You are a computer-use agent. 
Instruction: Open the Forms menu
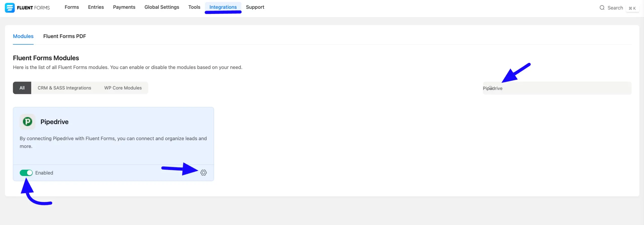click(72, 7)
